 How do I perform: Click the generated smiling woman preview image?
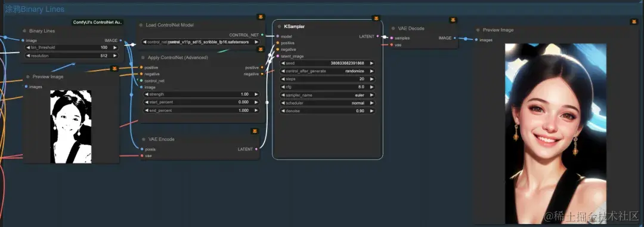pyautogui.click(x=555, y=133)
